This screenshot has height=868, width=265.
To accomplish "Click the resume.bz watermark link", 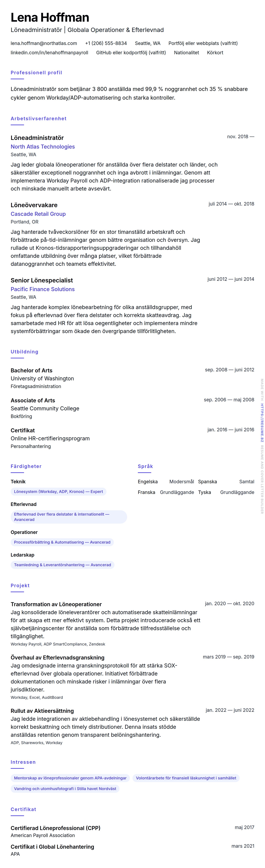I will (x=262, y=423).
